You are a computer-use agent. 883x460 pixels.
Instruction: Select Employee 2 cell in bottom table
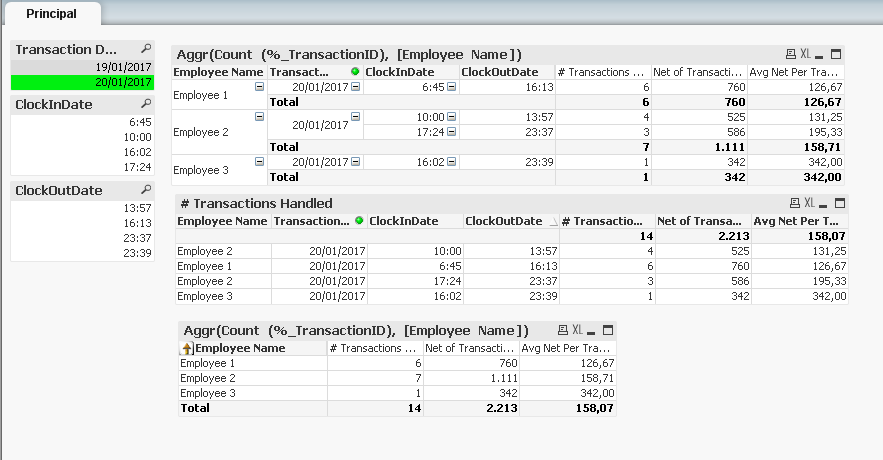click(x=253, y=378)
